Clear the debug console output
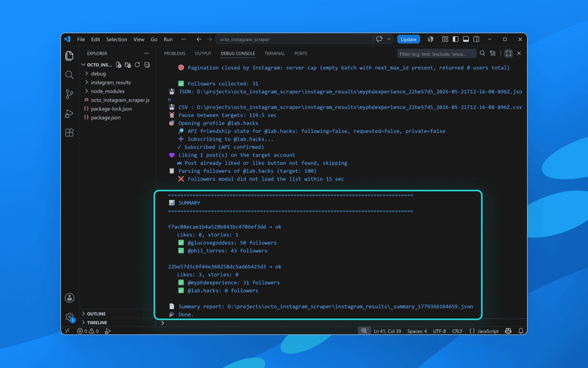 pyautogui.click(x=493, y=53)
